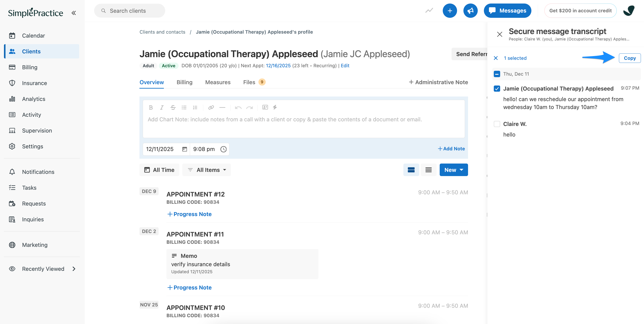Viewport: 644px width, 324px height.
Task: Switch to the Overview tab
Action: tap(152, 82)
